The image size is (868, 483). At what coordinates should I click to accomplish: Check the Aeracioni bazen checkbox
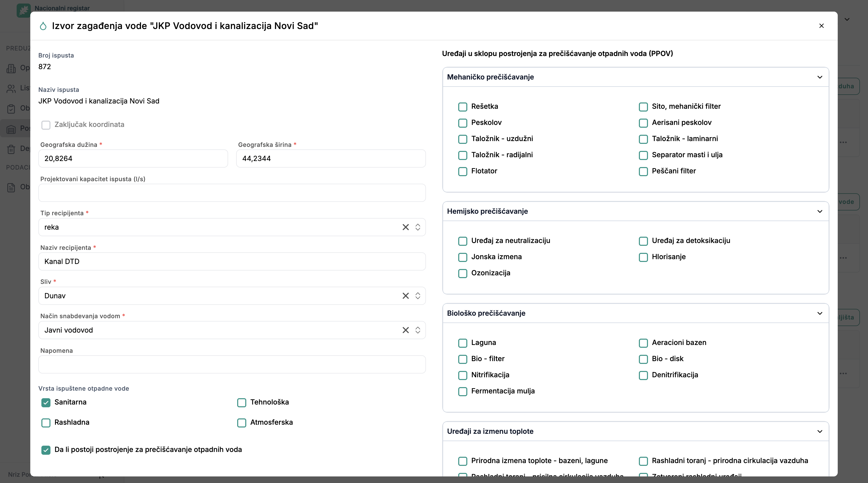[643, 343]
